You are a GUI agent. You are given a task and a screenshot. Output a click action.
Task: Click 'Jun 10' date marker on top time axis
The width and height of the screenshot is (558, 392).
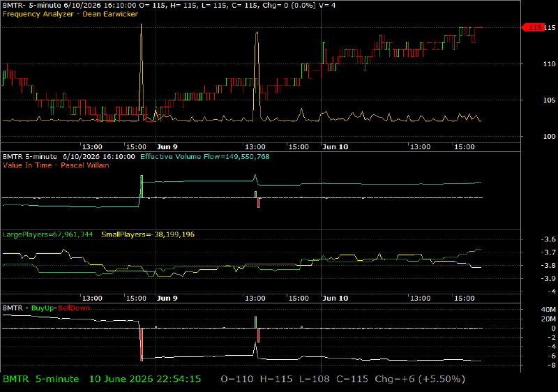click(335, 147)
